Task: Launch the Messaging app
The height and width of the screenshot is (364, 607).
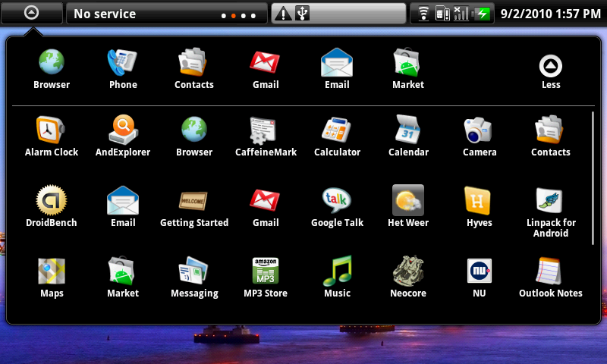Action: click(x=194, y=278)
